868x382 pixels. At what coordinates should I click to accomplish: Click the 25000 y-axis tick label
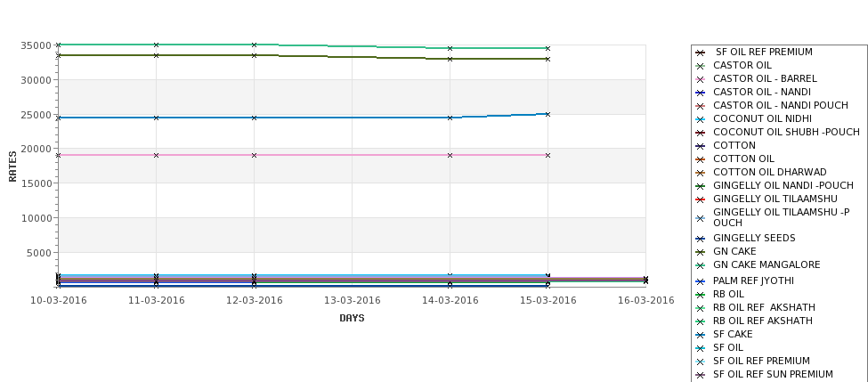pyautogui.click(x=37, y=115)
